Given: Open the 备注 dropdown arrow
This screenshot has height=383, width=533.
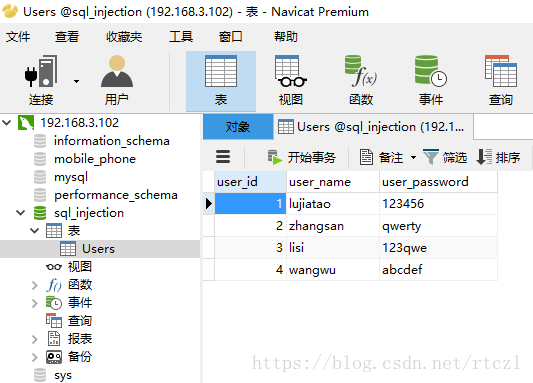Looking at the screenshot, I should (x=413, y=157).
